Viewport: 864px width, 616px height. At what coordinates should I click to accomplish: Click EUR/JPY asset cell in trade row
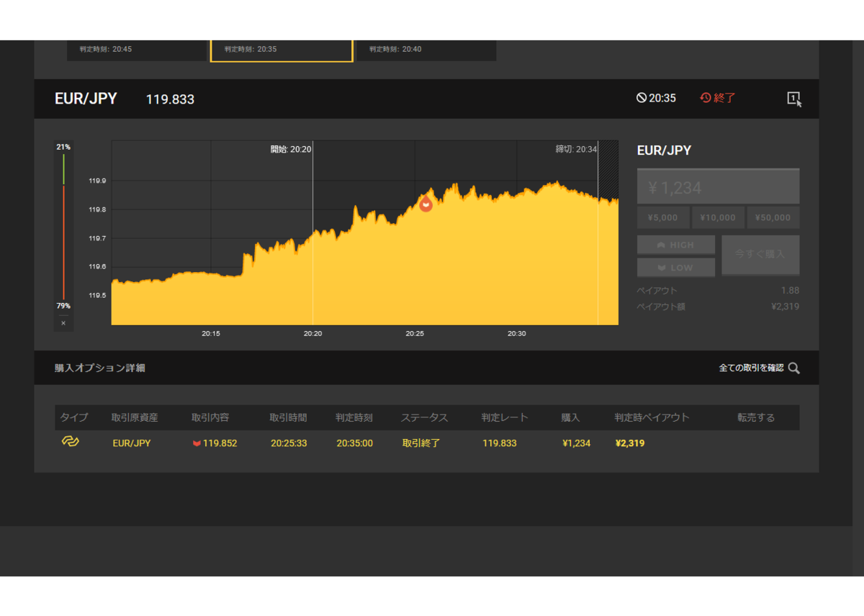(132, 443)
